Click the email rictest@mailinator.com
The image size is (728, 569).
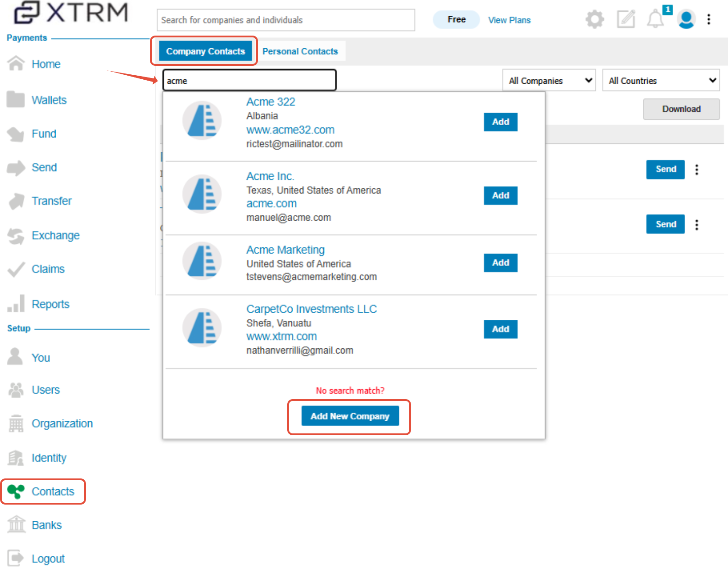point(294,144)
